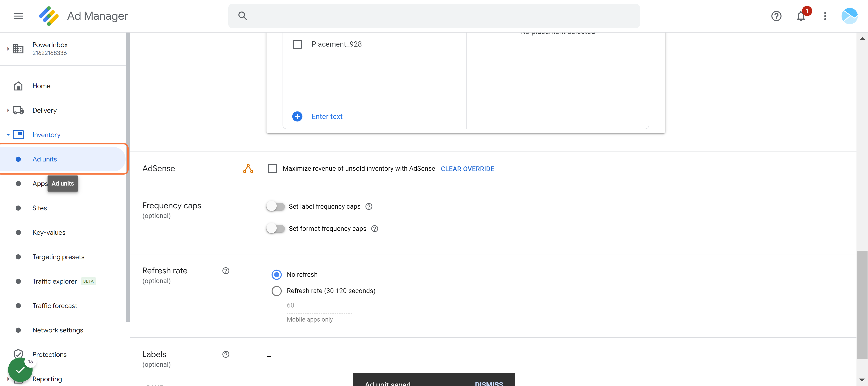Open Targeting presets in sidebar
Image resolution: width=868 pixels, height=386 pixels.
58,257
